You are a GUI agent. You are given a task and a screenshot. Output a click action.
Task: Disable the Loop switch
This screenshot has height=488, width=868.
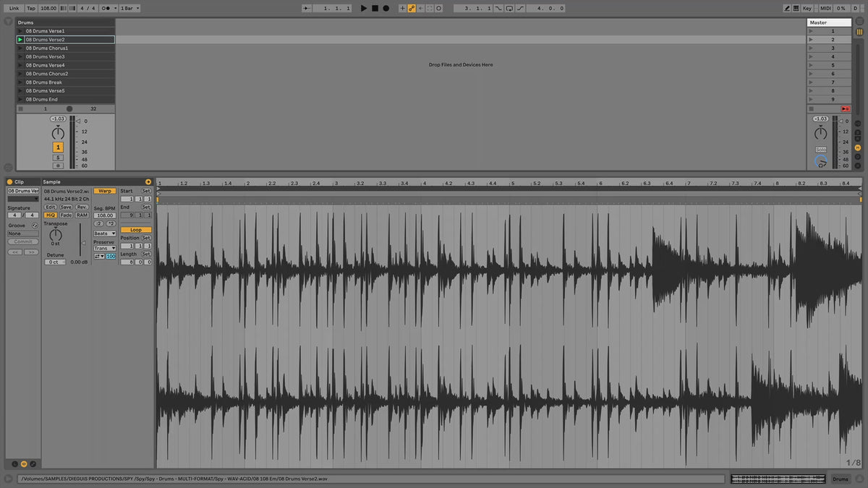click(135, 230)
